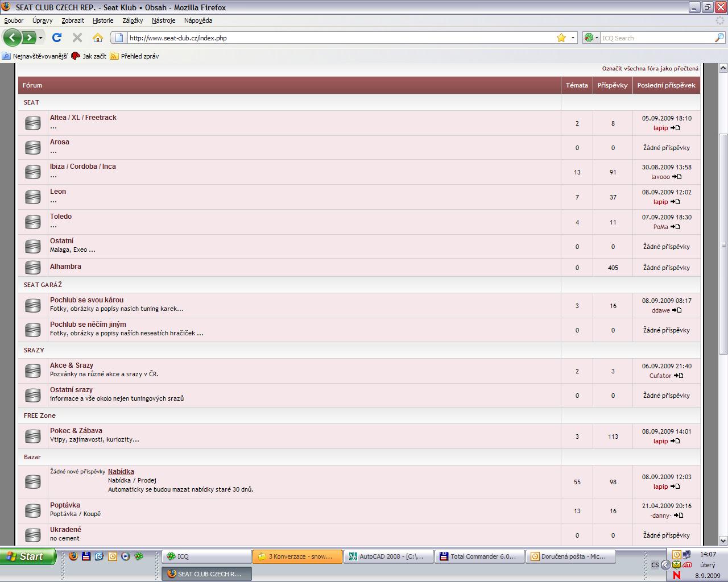Open the Nástroje menu

tap(163, 20)
